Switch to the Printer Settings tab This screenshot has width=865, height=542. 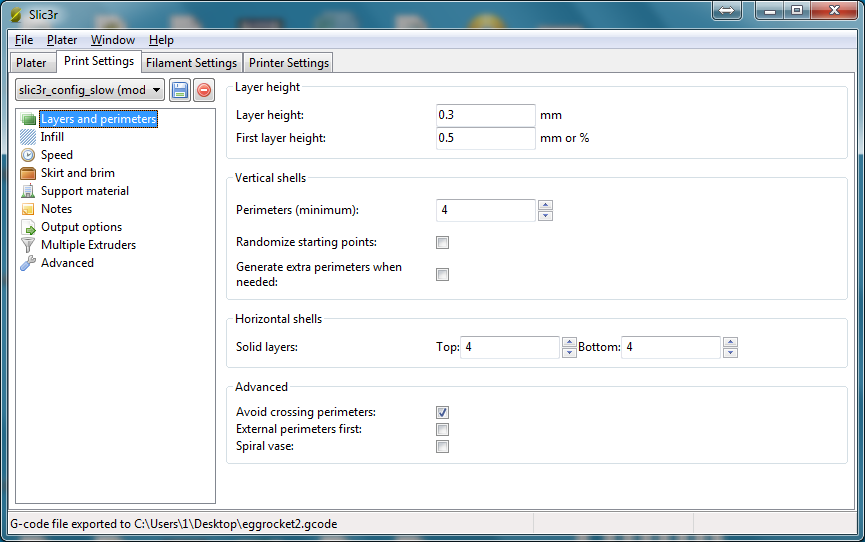[x=289, y=63]
